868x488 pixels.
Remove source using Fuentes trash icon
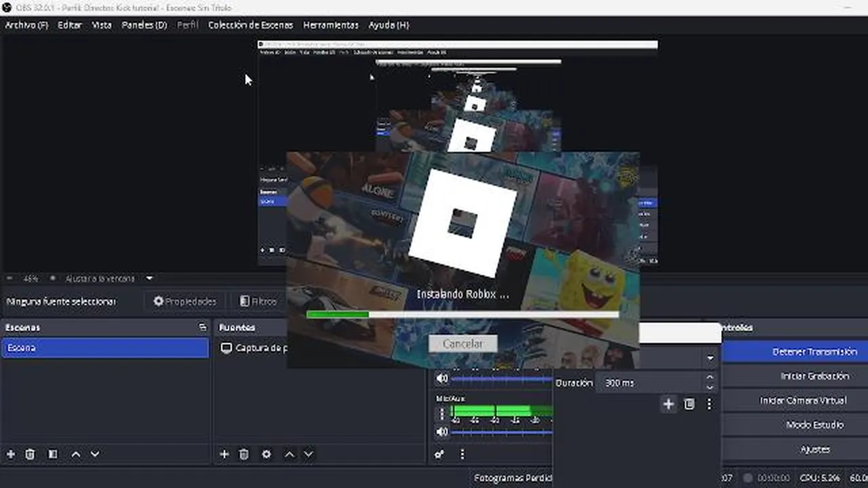coord(244,454)
